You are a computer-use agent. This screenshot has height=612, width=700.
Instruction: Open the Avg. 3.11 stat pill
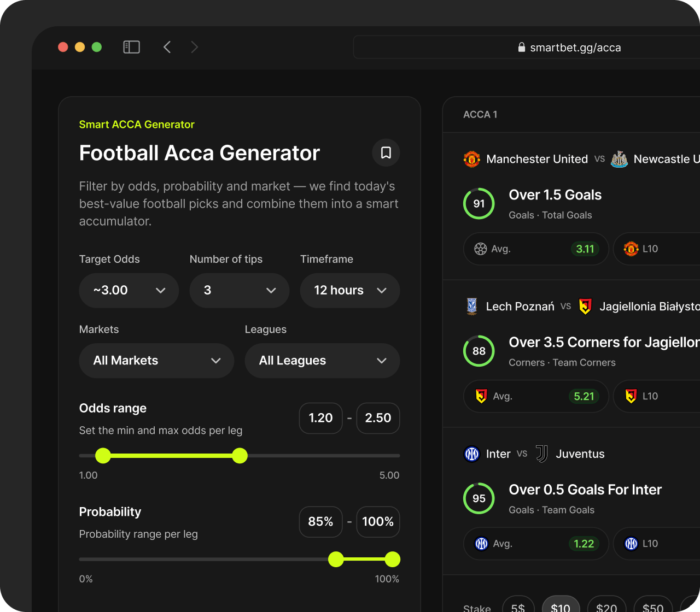[x=536, y=249]
